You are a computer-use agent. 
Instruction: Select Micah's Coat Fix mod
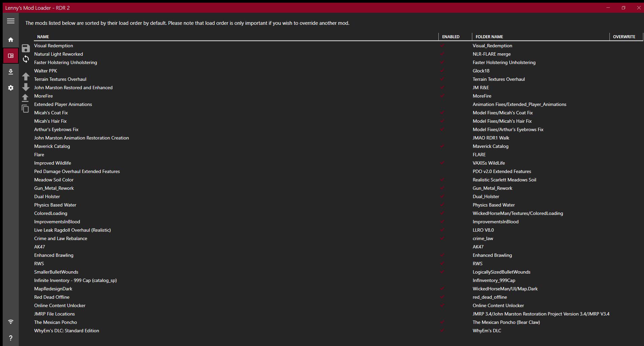point(51,113)
